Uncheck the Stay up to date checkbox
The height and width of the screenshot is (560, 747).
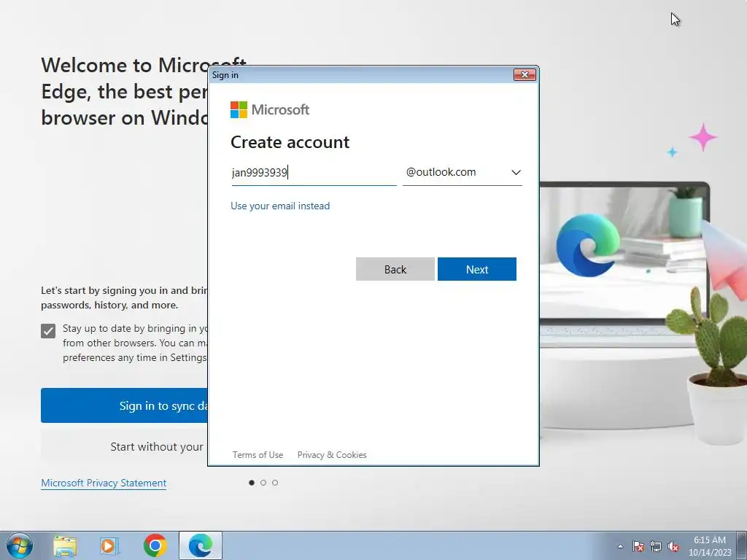pos(48,330)
